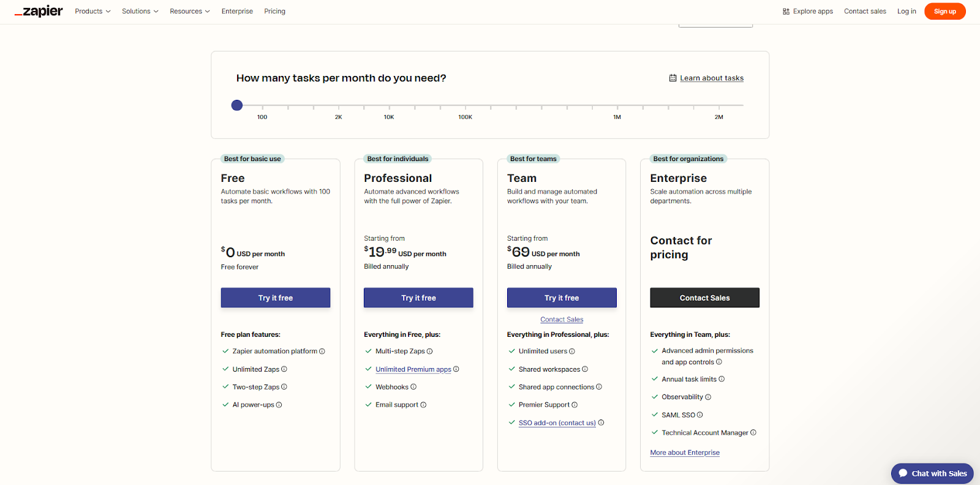Click the tasks slider handle
Image resolution: width=980 pixels, height=485 pixels.
pyautogui.click(x=237, y=105)
